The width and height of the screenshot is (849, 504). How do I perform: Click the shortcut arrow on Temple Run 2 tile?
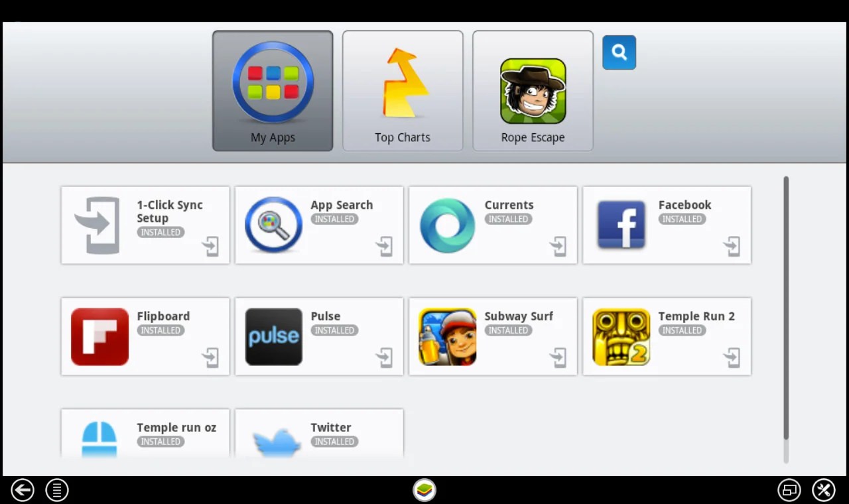coord(732,358)
